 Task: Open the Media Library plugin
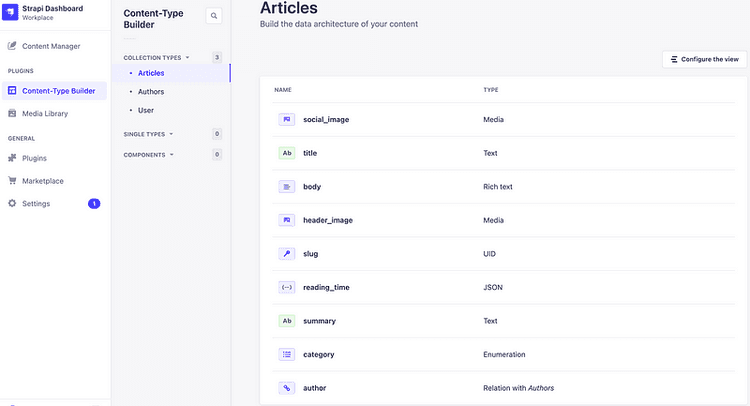coord(45,114)
